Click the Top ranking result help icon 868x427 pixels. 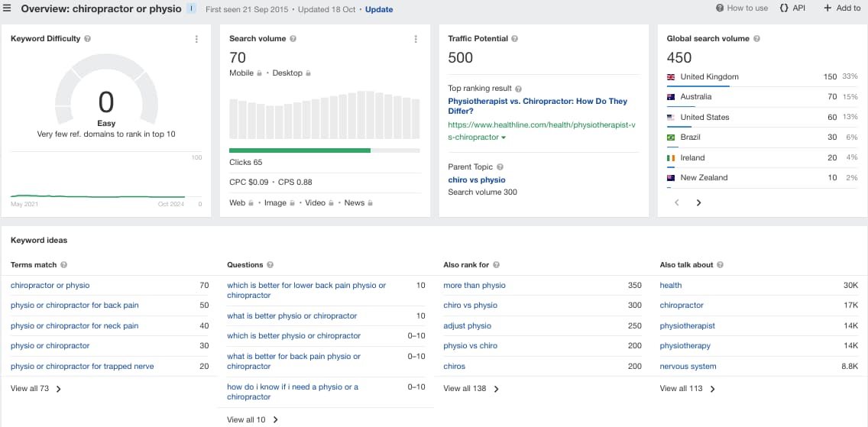519,89
